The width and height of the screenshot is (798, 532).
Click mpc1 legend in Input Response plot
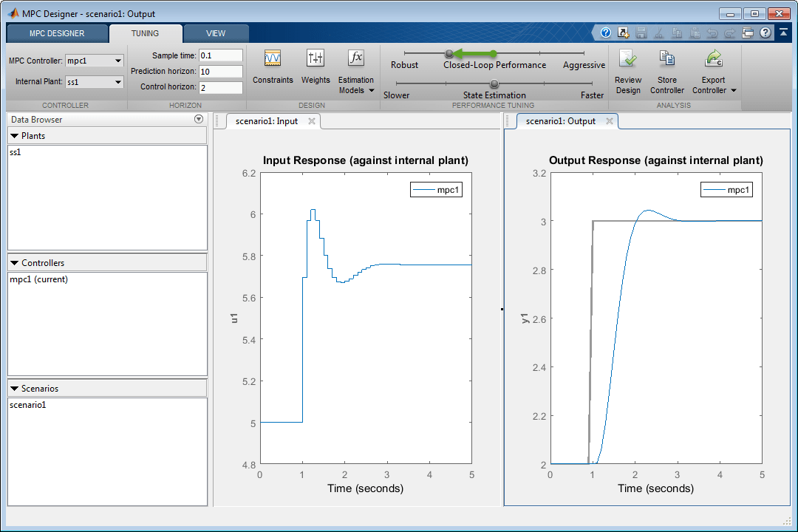coord(436,190)
